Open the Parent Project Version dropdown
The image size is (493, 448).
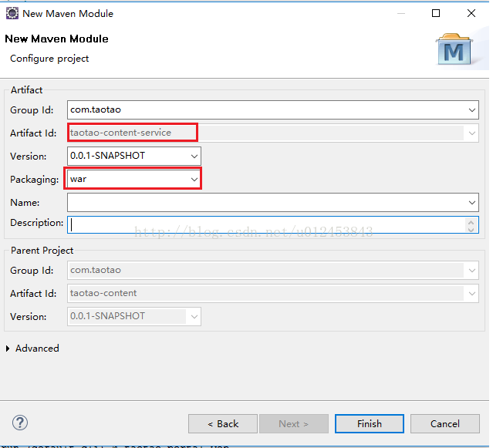(x=194, y=317)
